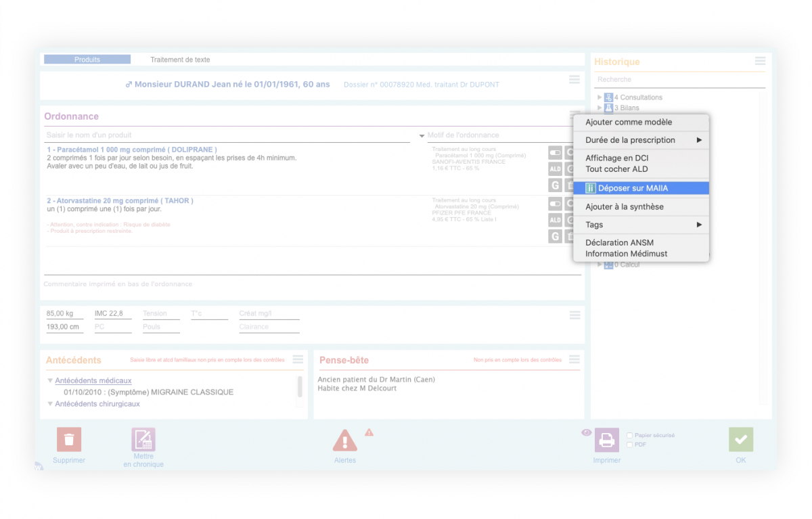Image resolution: width=812 pixels, height=519 pixels.
Task: Toggle the switch on the Atorvastatine row
Action: [x=555, y=204]
